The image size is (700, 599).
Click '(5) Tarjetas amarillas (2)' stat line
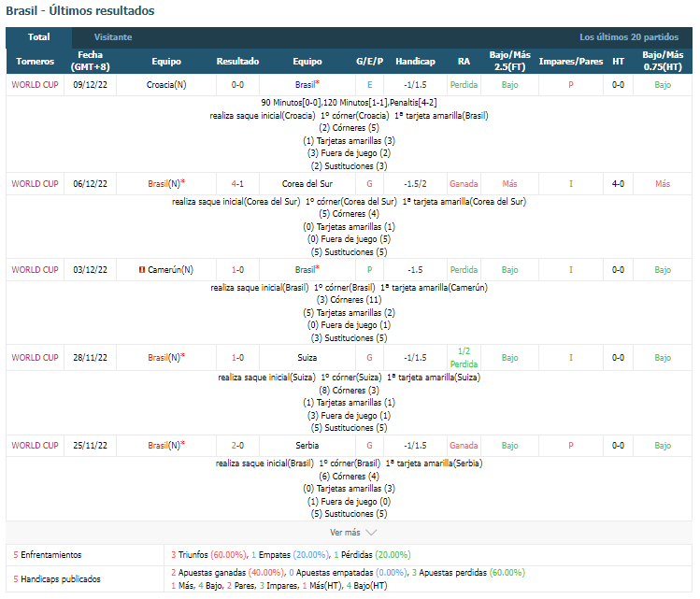tap(350, 313)
